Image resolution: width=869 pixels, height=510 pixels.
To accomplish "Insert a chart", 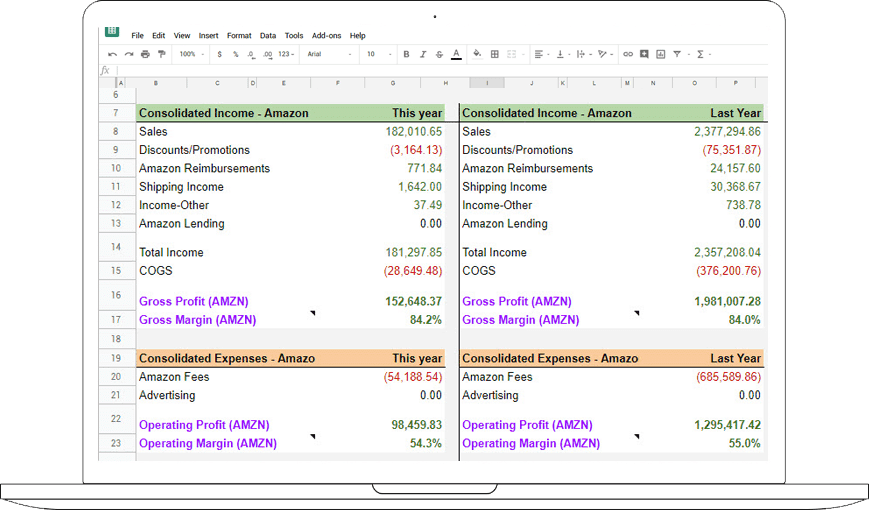I will 661,54.
